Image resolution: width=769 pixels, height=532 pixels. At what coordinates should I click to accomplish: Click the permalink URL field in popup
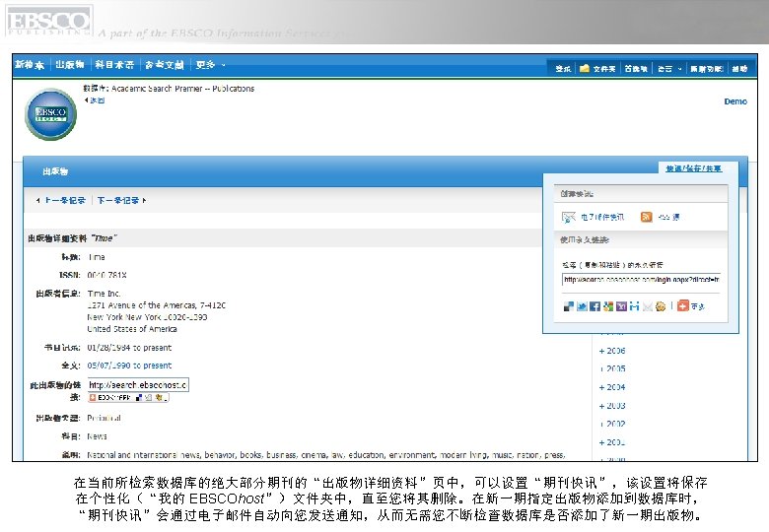point(641,280)
